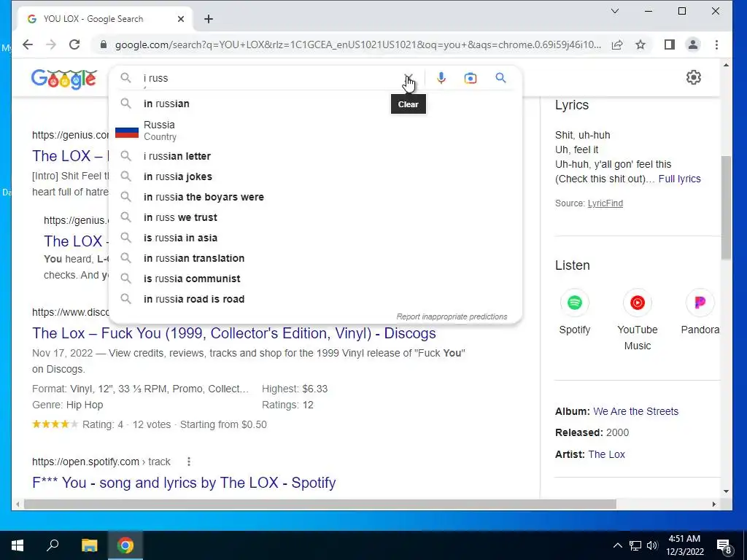This screenshot has height=560, width=747.
Task: Share this page from address bar
Action: pos(617,44)
